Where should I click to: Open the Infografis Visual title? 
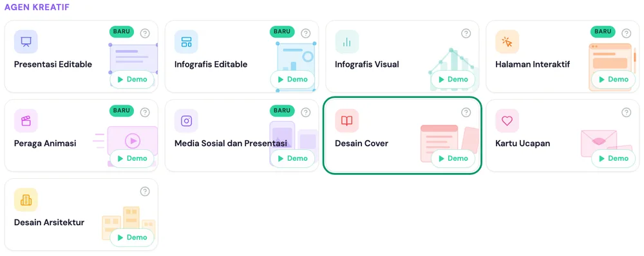(x=367, y=64)
